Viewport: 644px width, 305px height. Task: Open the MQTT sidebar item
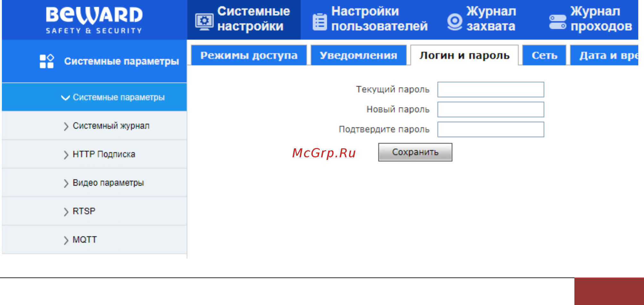coord(94,240)
